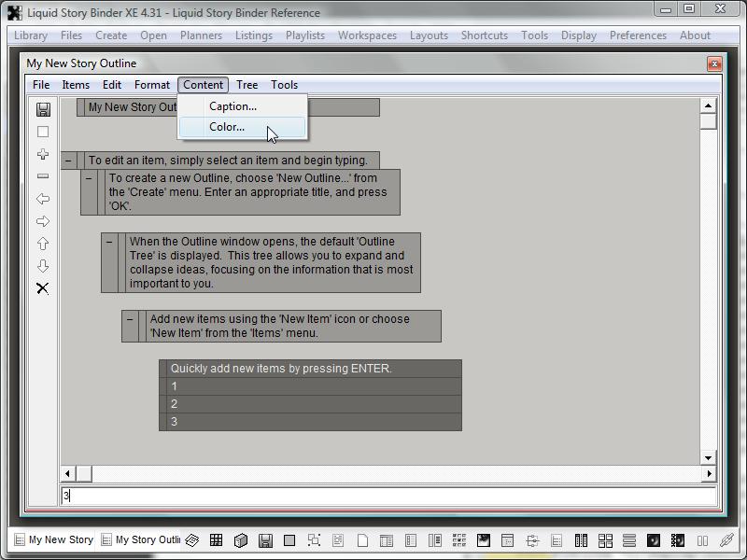Collapse the 'To create a new Outline' node
The width and height of the screenshot is (747, 560).
click(89, 177)
